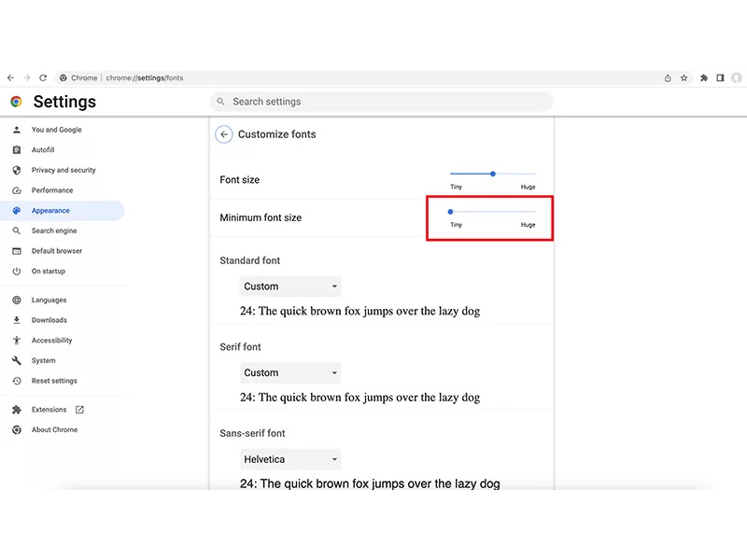Screen dimensions: 747x560
Task: Toggle the side panel icon
Action: (x=720, y=77)
